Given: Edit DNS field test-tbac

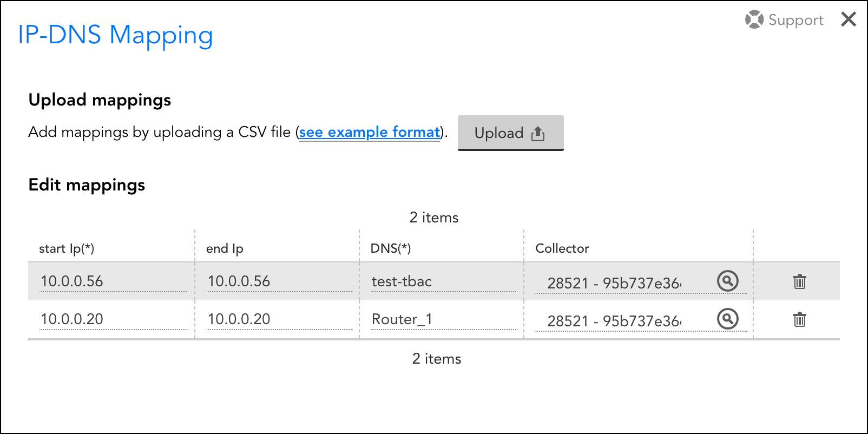Looking at the screenshot, I should click(444, 281).
